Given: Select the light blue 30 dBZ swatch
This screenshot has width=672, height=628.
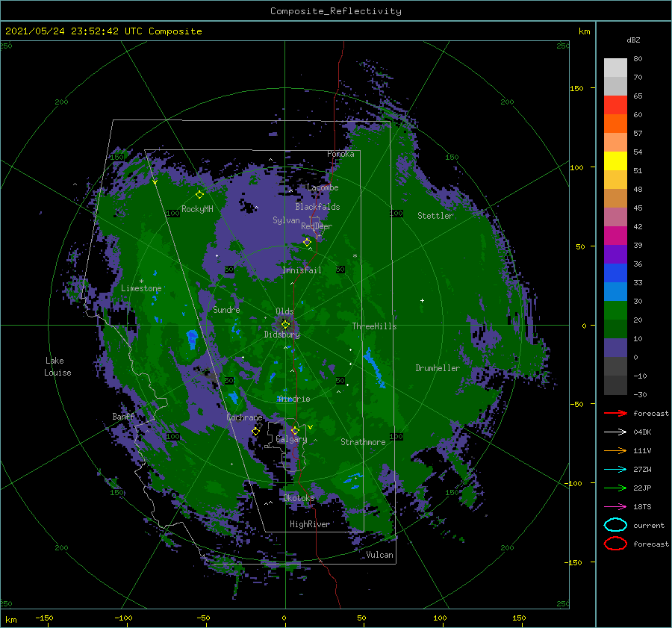Looking at the screenshot, I should [x=615, y=291].
